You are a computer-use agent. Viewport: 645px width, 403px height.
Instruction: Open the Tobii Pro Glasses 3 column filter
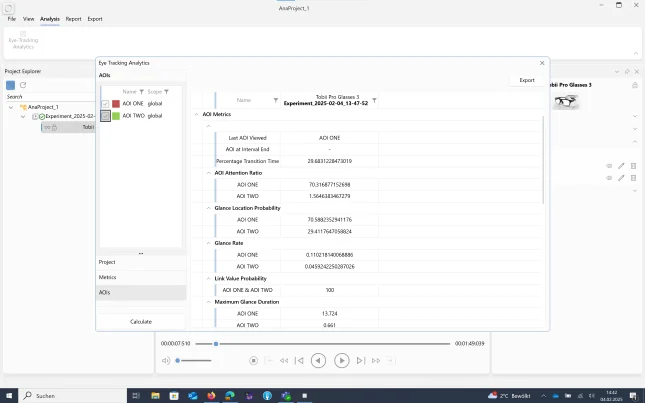pyautogui.click(x=374, y=100)
